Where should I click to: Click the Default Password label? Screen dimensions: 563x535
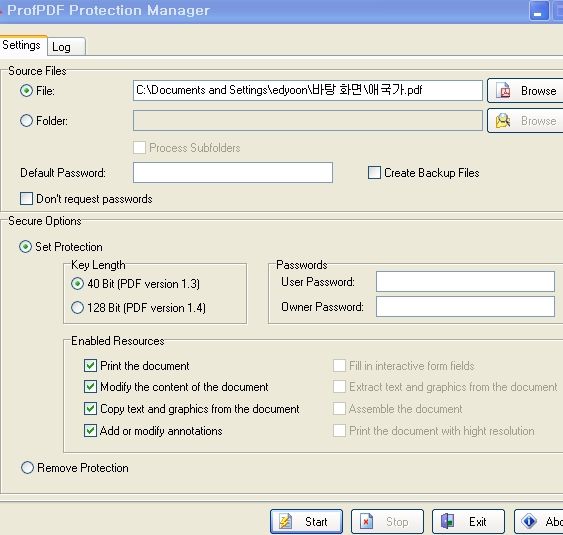[x=63, y=173]
